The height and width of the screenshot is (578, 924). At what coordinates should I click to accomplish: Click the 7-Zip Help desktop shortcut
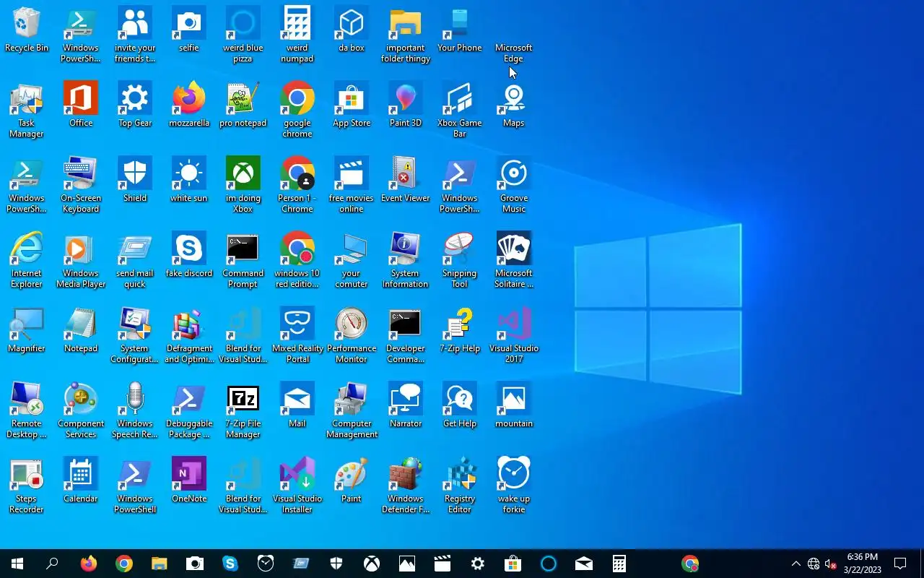(460, 330)
